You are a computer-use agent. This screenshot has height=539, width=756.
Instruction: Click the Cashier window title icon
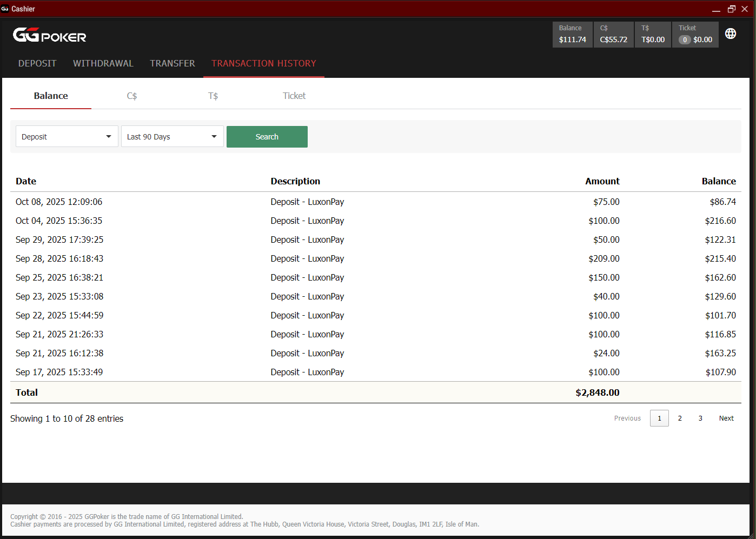coord(5,9)
